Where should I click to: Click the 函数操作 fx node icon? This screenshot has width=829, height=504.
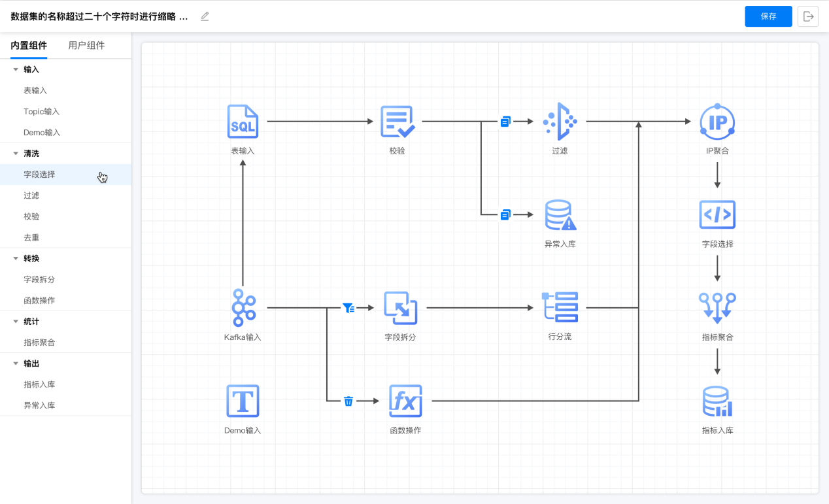click(x=405, y=401)
